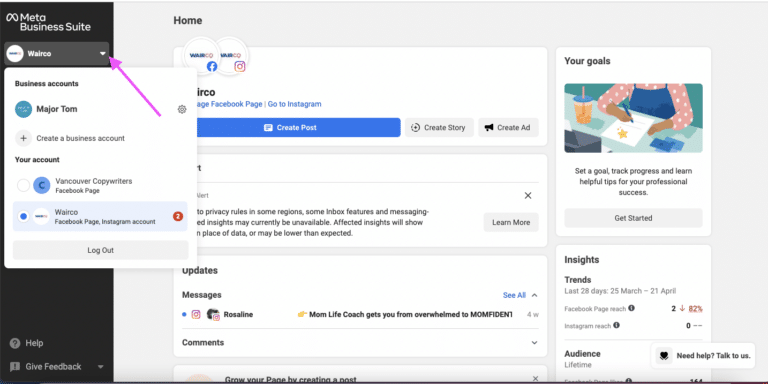Click the Wairco Instagram profile thumbnail

[232, 56]
